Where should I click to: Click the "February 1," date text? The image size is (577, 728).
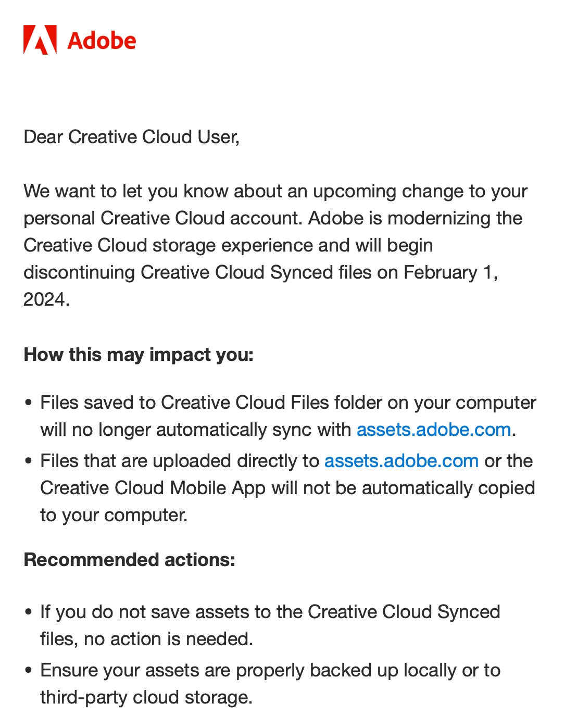[451, 273]
